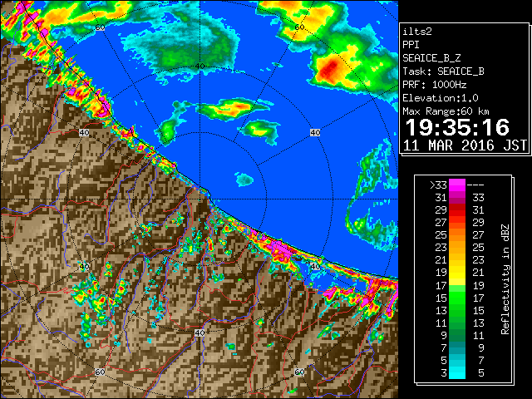The height and width of the screenshot is (399, 532).
Task: Select the 'Task: SEAICE_B' line
Action: [x=443, y=71]
